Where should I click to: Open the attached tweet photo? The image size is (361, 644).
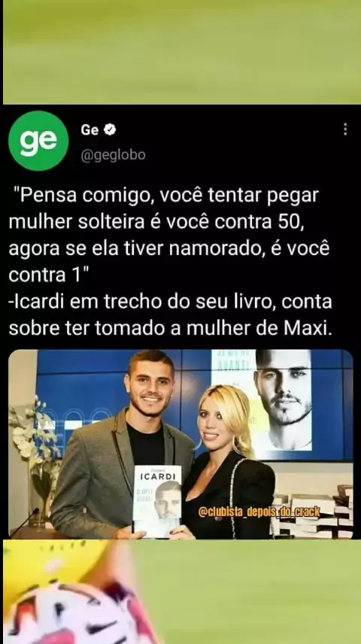click(180, 444)
